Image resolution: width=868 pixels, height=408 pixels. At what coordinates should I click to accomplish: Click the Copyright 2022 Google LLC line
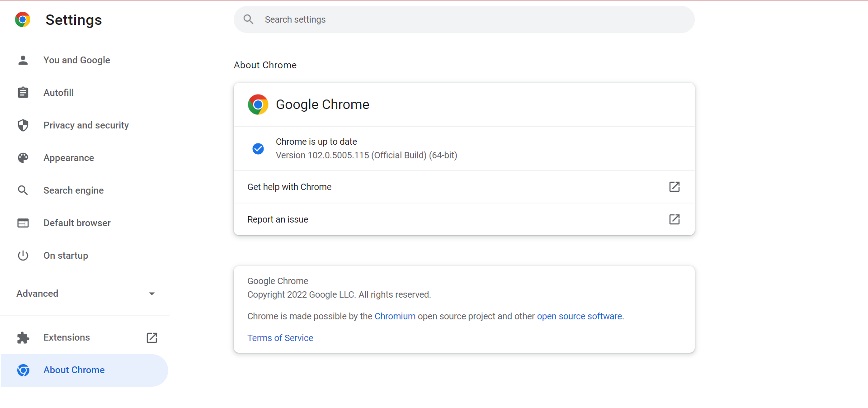pyautogui.click(x=339, y=294)
